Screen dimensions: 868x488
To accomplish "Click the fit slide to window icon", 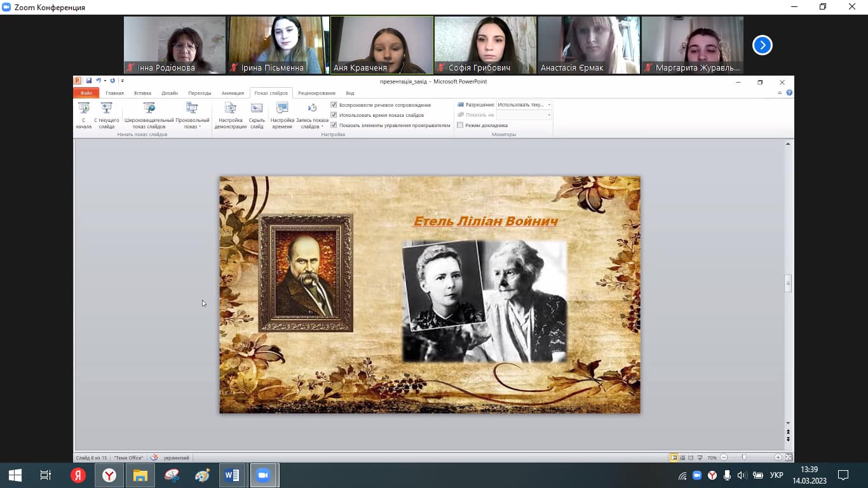I will (789, 457).
